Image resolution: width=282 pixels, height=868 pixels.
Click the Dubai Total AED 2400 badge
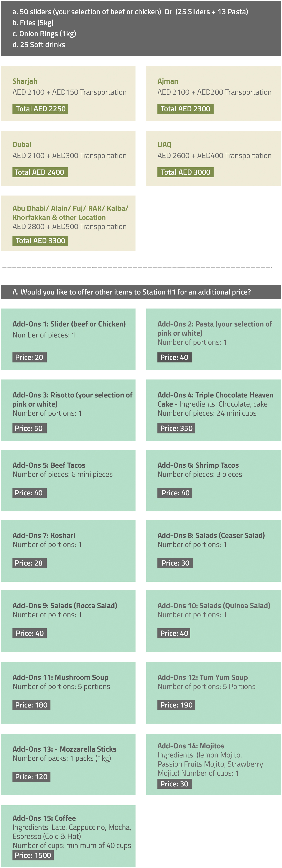point(40,172)
